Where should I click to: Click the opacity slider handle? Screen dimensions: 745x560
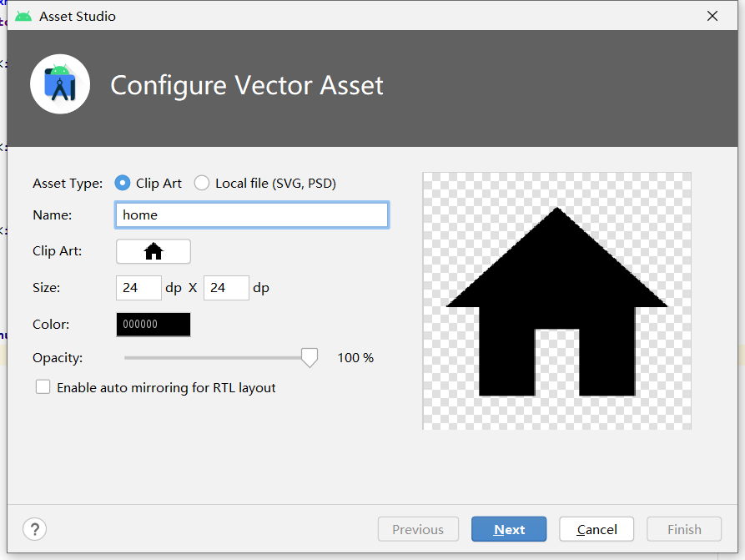point(309,356)
